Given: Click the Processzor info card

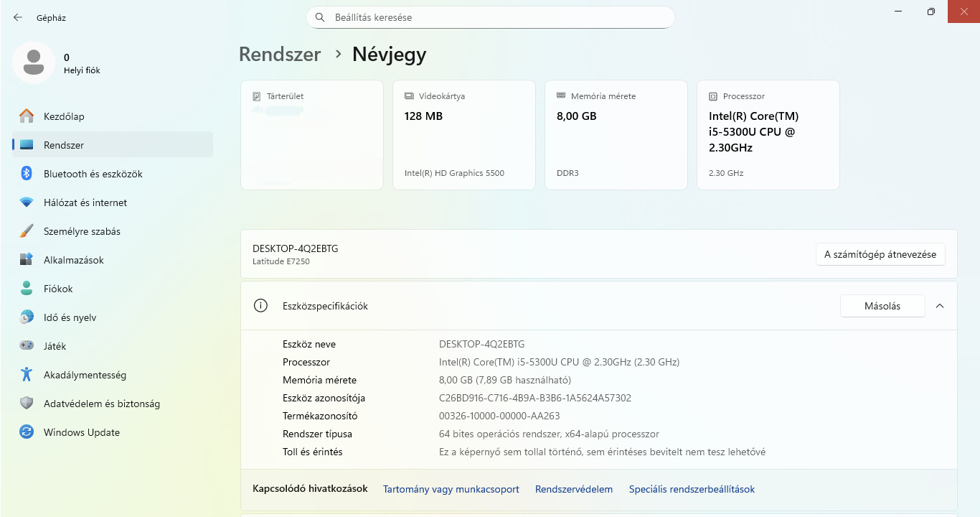Looking at the screenshot, I should (768, 135).
